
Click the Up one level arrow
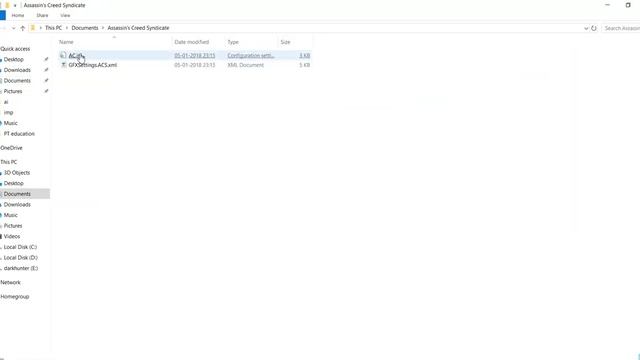pos(22,28)
